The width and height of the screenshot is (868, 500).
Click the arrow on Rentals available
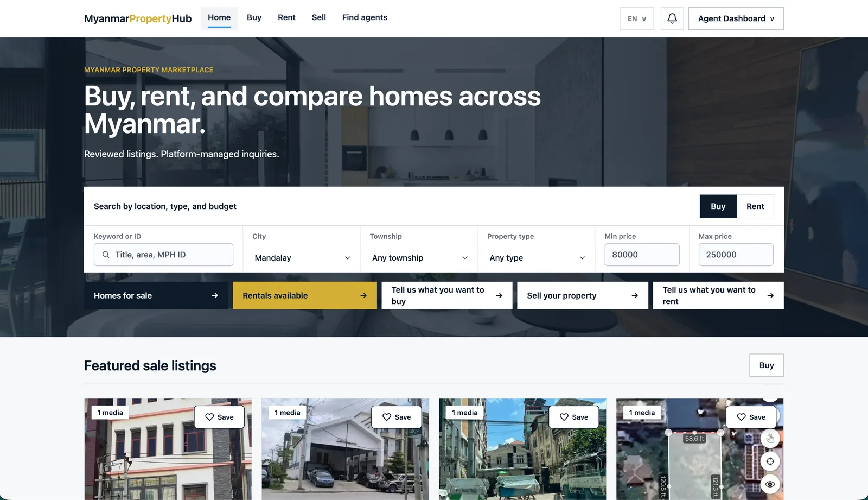pos(363,295)
